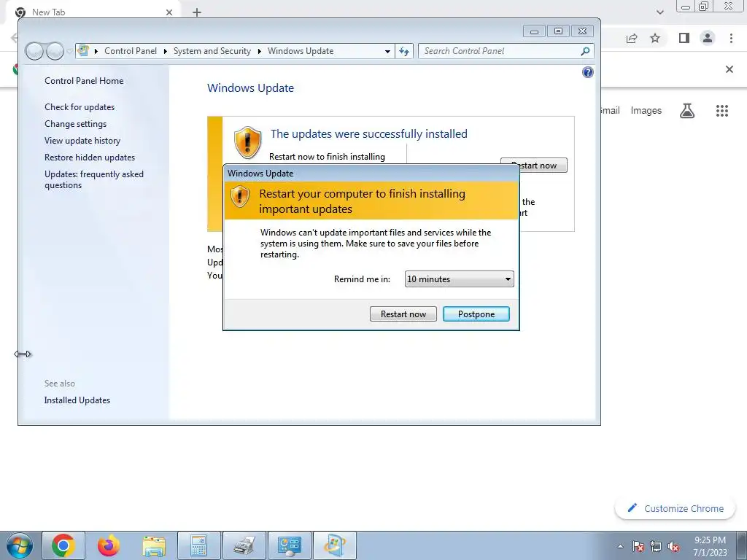Screen dimensions: 747x560
Task: Postpone the restart reminder
Action: point(476,314)
